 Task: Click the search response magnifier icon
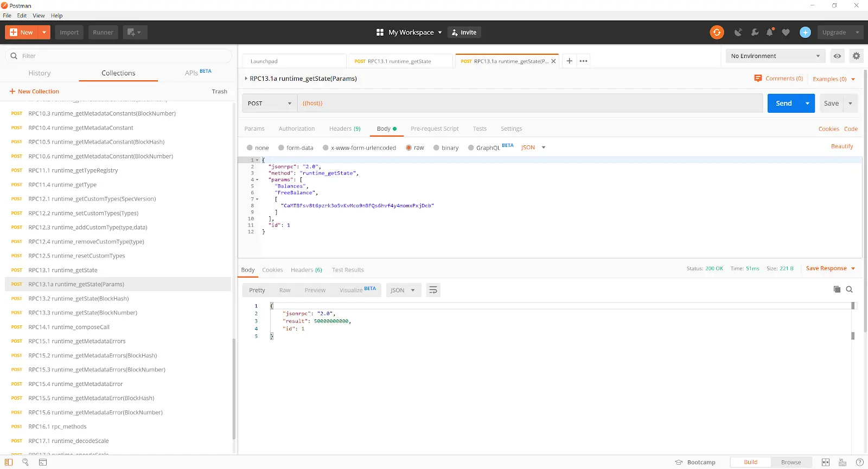[850, 290]
